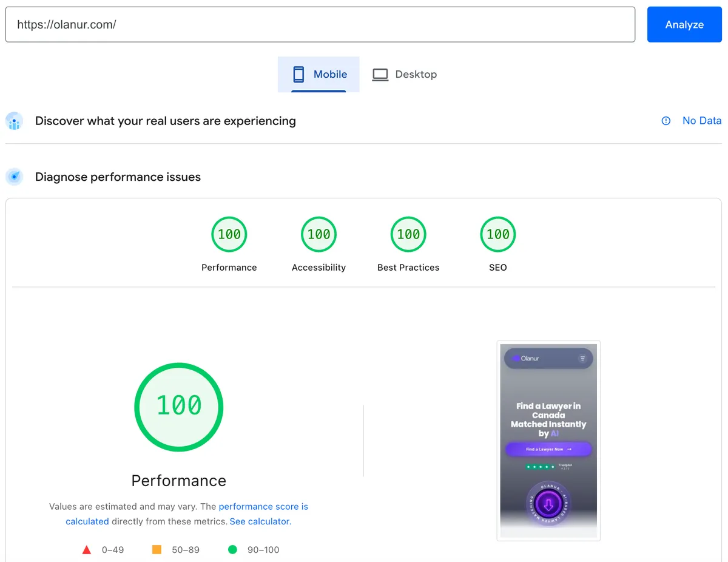Screen dimensions: 728x562
Task: Click the mobile phone icon in the Mobile tab
Action: pyautogui.click(x=298, y=75)
